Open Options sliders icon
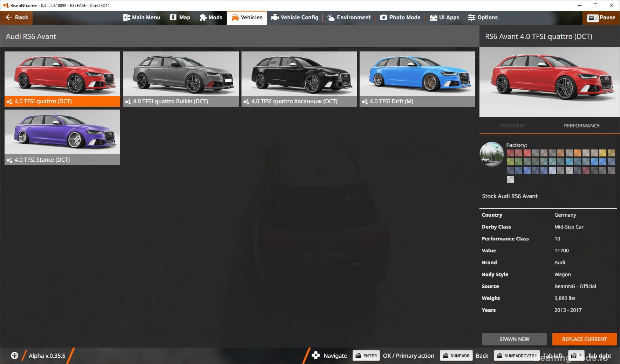 472,17
